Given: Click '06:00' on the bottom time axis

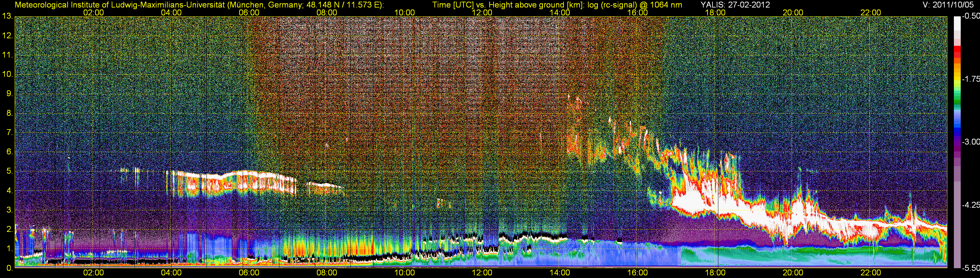Looking at the screenshot, I should pos(249,273).
